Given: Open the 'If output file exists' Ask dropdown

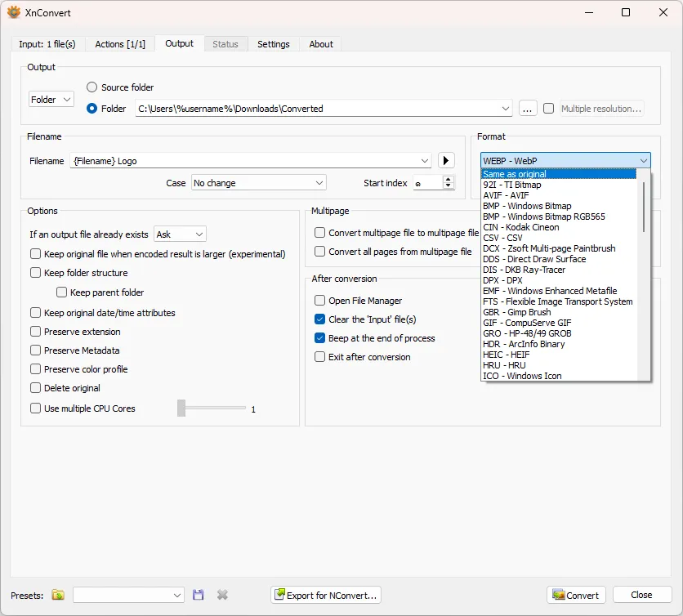Looking at the screenshot, I should click(x=180, y=234).
